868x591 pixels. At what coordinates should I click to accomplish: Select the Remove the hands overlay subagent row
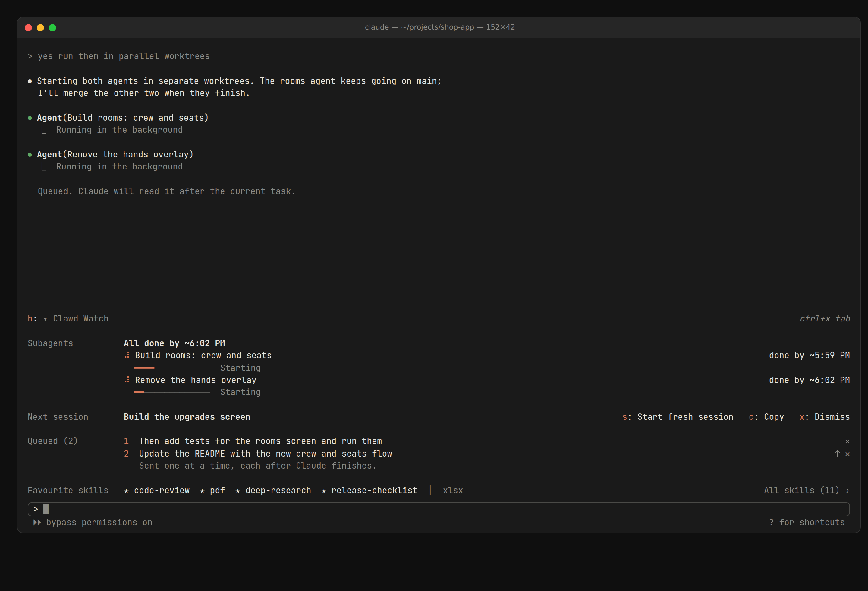click(x=487, y=380)
